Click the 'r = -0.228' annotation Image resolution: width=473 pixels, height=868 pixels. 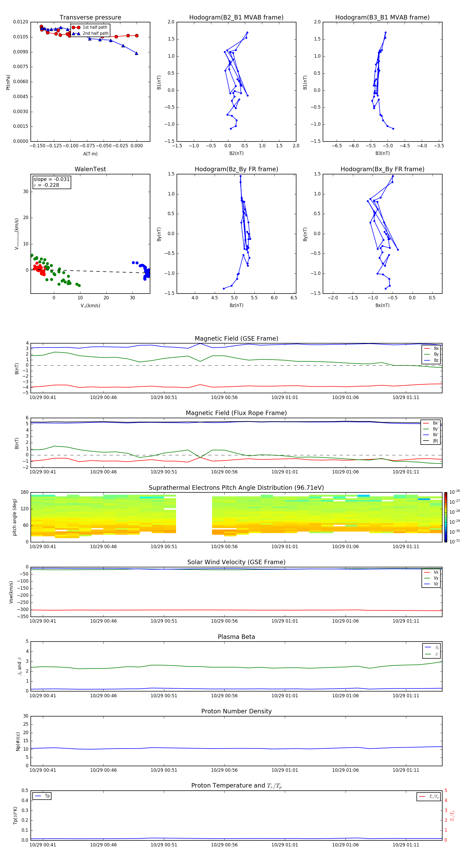[x=47, y=185]
